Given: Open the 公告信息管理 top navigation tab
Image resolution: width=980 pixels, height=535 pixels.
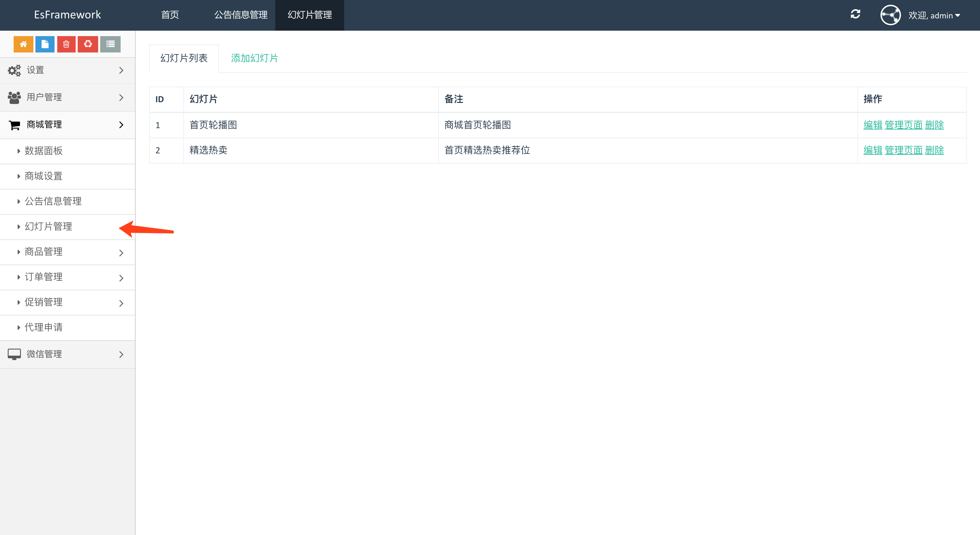Looking at the screenshot, I should pos(241,15).
